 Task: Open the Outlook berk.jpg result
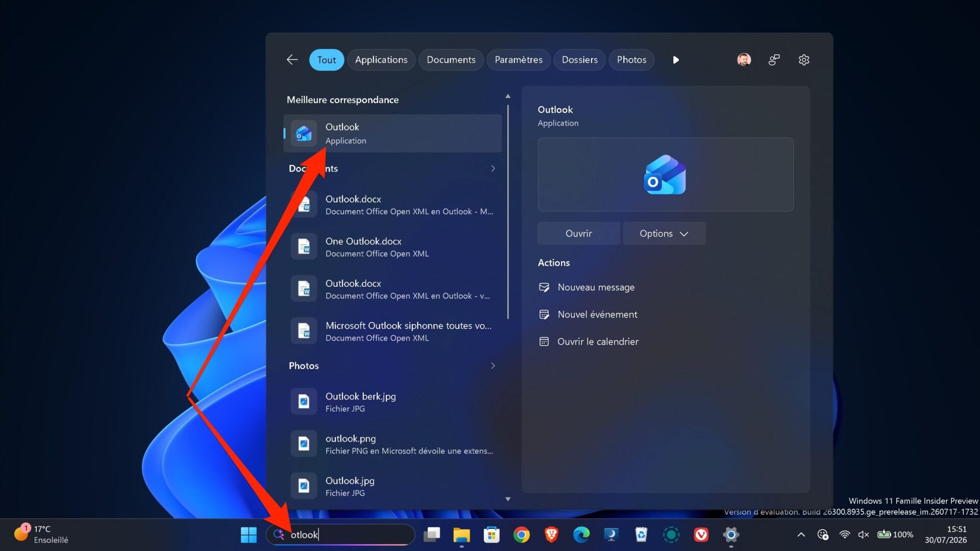[393, 402]
